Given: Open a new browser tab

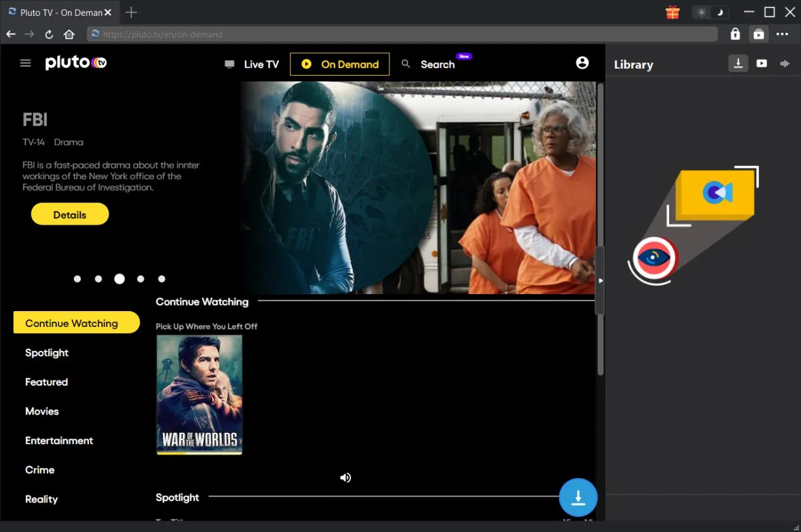Looking at the screenshot, I should (131, 12).
